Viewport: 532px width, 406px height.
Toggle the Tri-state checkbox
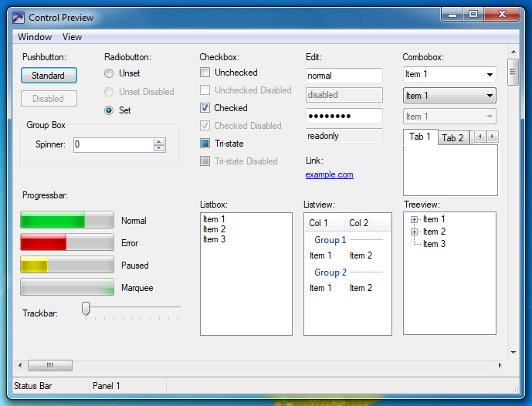pos(205,144)
